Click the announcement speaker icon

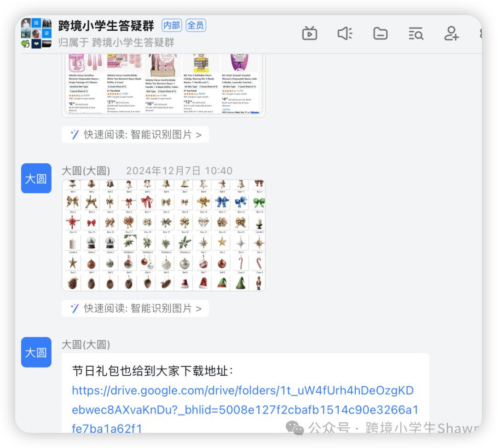(x=345, y=33)
